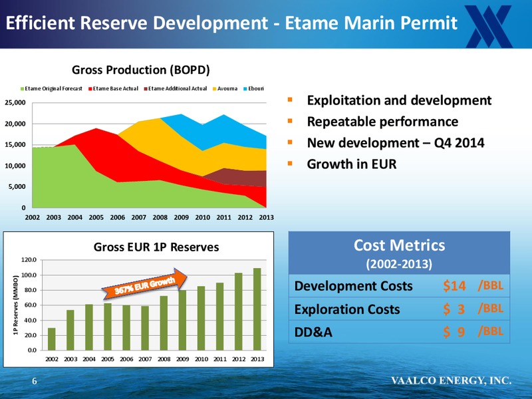Click the slide page number '6'
The image size is (532, 399).
[35, 381]
